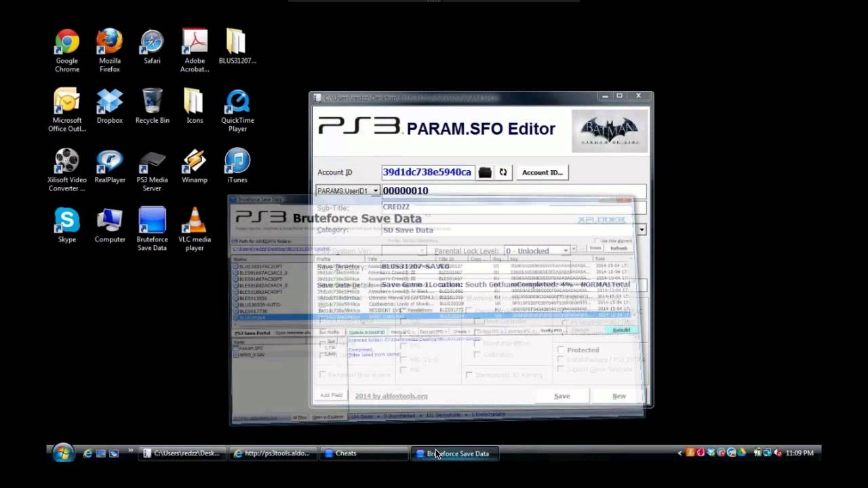Open Google Chrome desktop icon
The image size is (868, 488).
coord(66,51)
